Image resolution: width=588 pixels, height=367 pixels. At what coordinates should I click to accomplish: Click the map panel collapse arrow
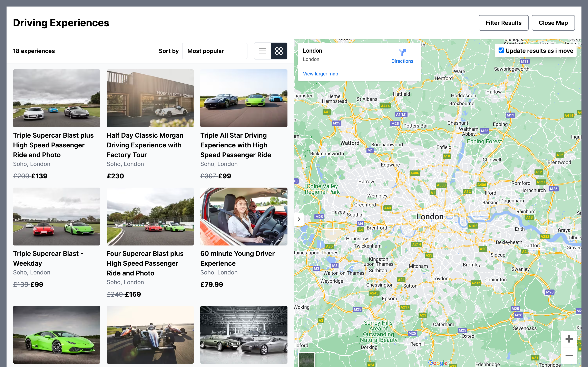(x=299, y=219)
